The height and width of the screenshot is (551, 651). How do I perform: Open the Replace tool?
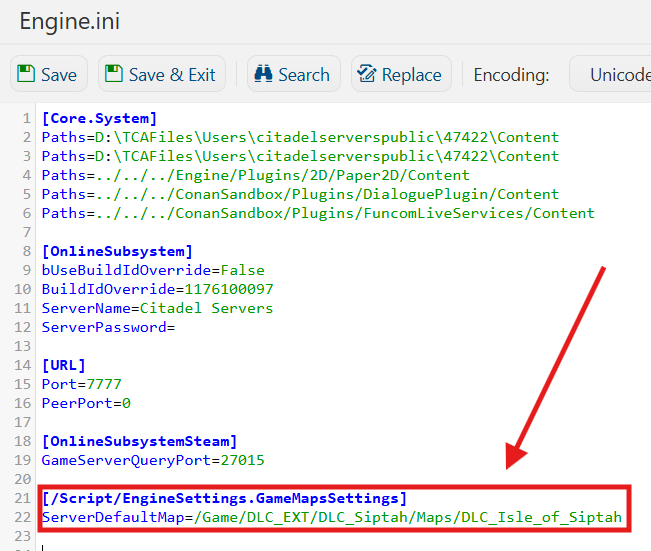point(401,74)
